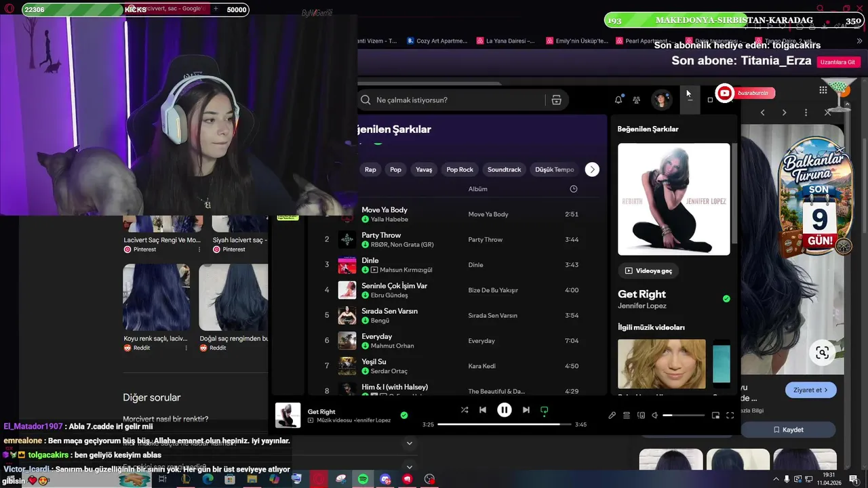Switch Spotify to fullscreen view
This screenshot has width=868, height=488.
(730, 415)
